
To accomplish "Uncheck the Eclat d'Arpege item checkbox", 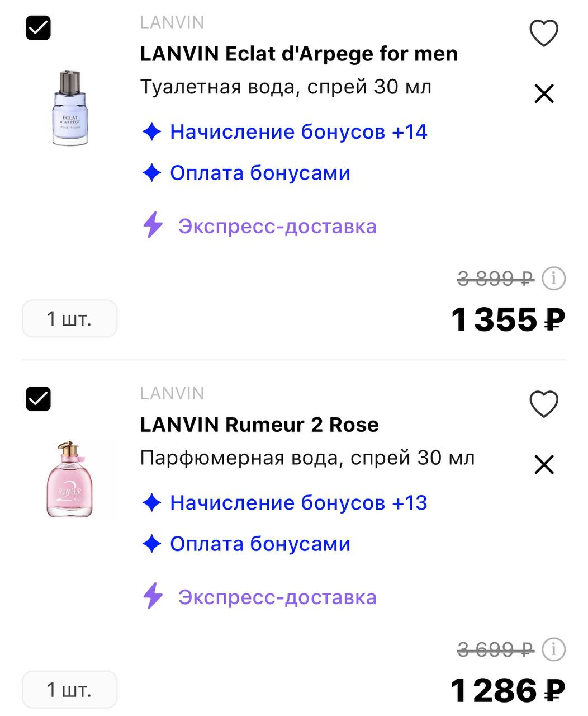I will pos(39,28).
